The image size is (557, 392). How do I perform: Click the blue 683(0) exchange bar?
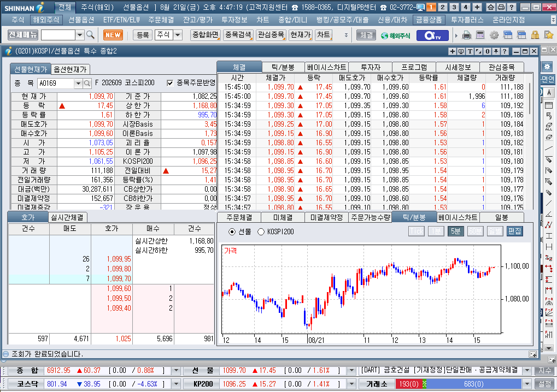474,384
